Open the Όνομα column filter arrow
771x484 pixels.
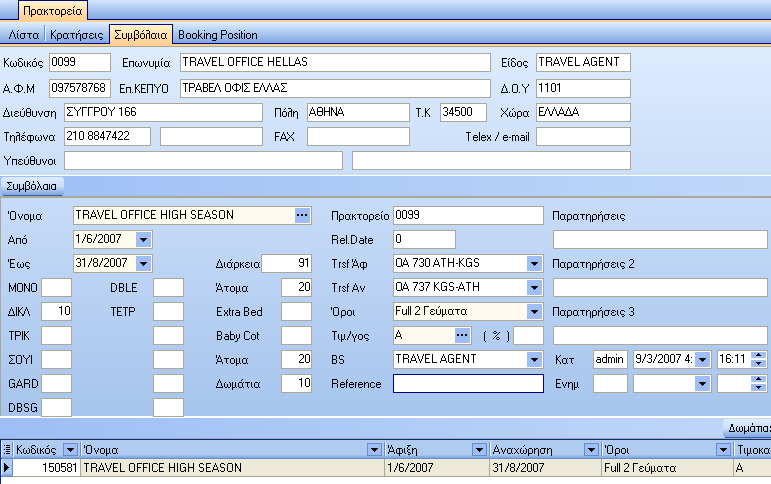pyautogui.click(x=374, y=450)
